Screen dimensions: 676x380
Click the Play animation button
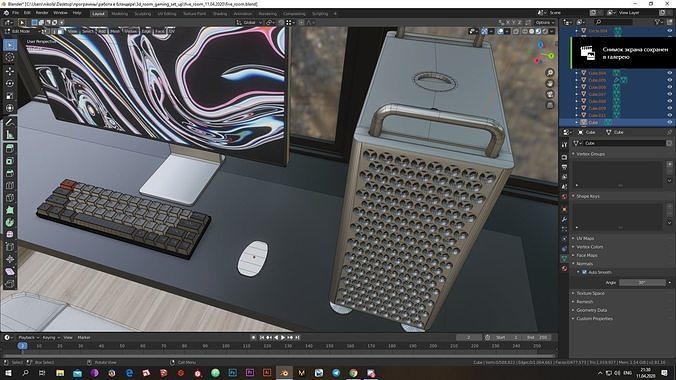click(x=283, y=338)
